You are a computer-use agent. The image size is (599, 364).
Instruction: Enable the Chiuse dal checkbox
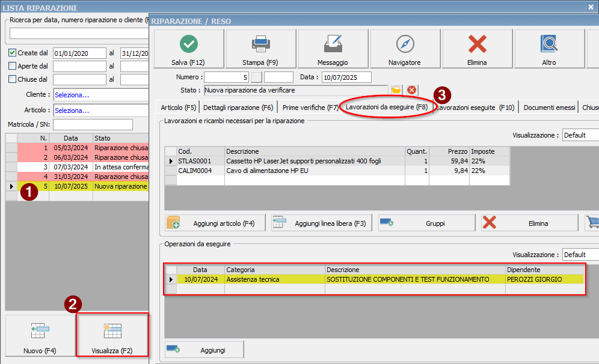pyautogui.click(x=13, y=79)
